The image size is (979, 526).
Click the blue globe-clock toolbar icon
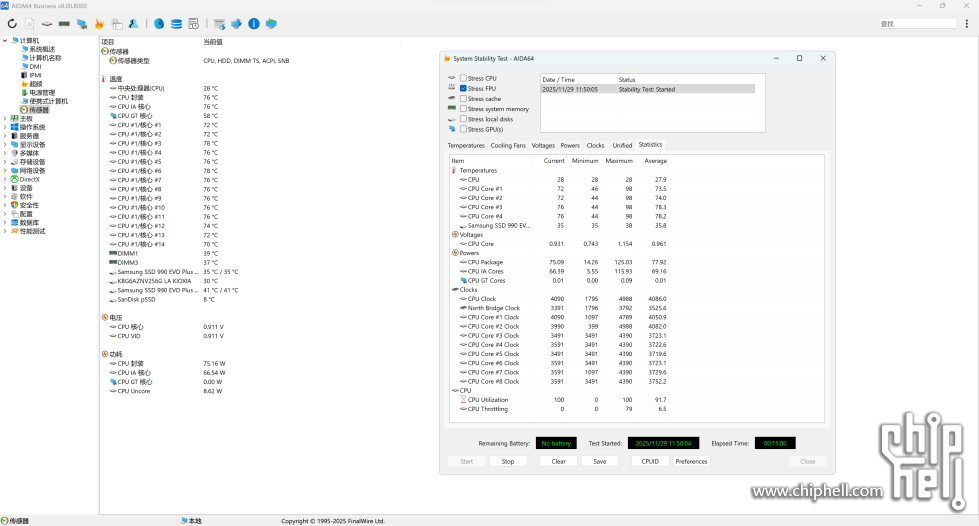(159, 23)
